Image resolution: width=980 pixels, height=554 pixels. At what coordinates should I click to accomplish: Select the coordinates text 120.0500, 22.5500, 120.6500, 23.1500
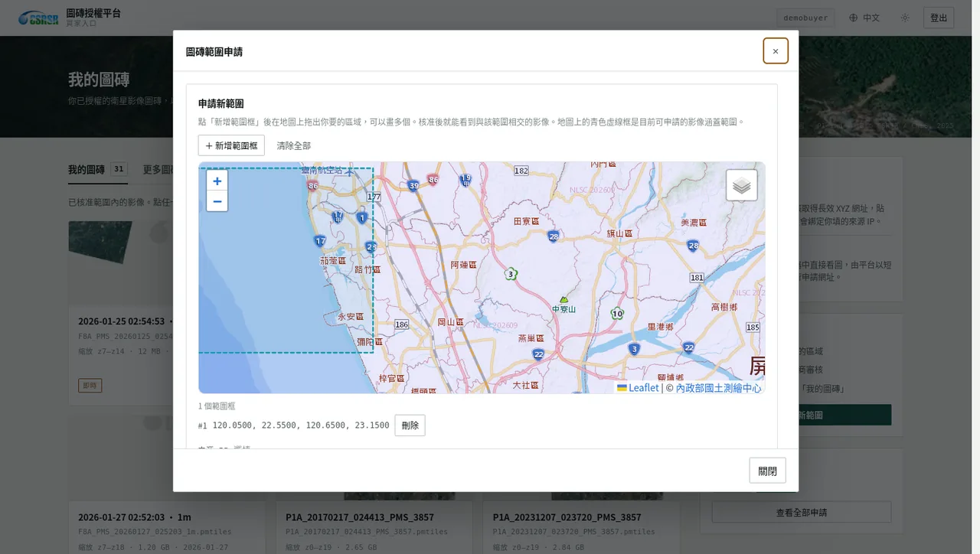pyautogui.click(x=301, y=425)
